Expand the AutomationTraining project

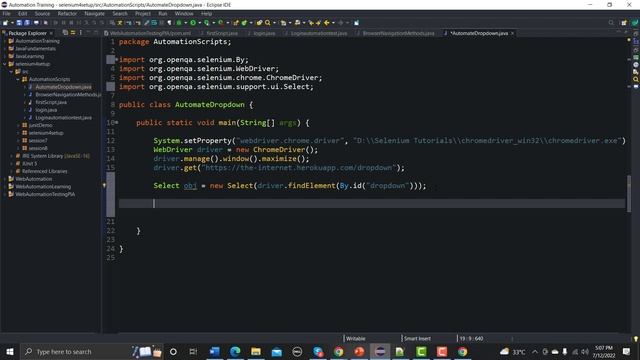click(x=5, y=41)
